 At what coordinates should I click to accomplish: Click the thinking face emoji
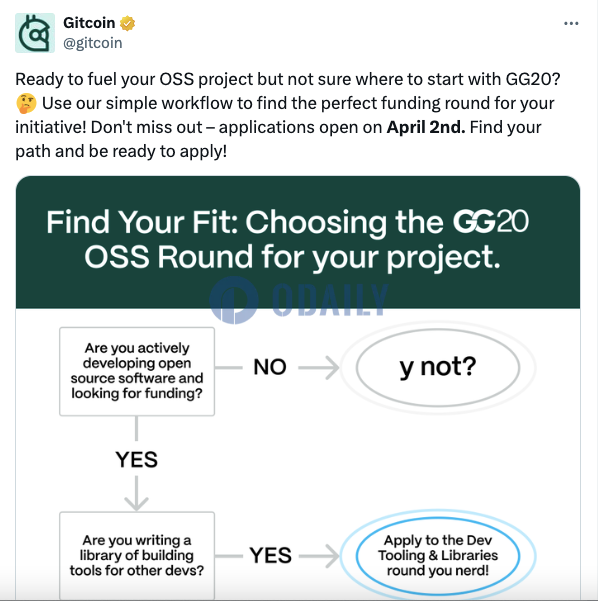pyautogui.click(x=26, y=103)
